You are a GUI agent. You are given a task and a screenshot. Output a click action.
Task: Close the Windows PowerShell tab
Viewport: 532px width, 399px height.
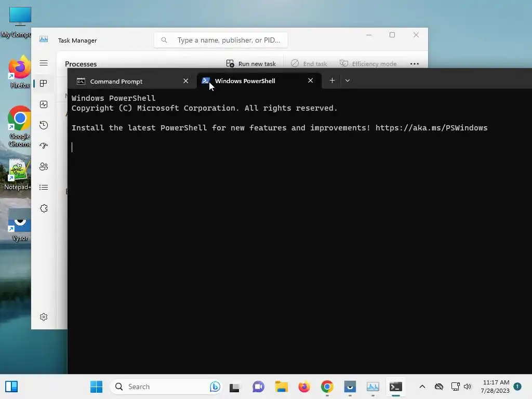click(310, 81)
